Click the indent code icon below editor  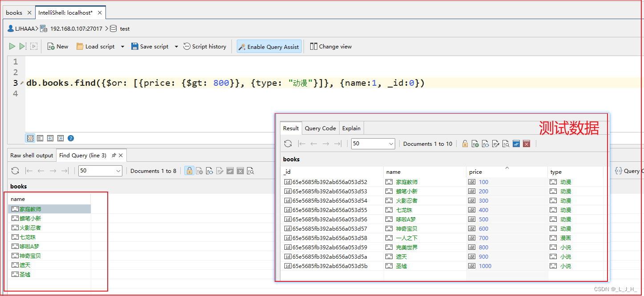point(50,138)
